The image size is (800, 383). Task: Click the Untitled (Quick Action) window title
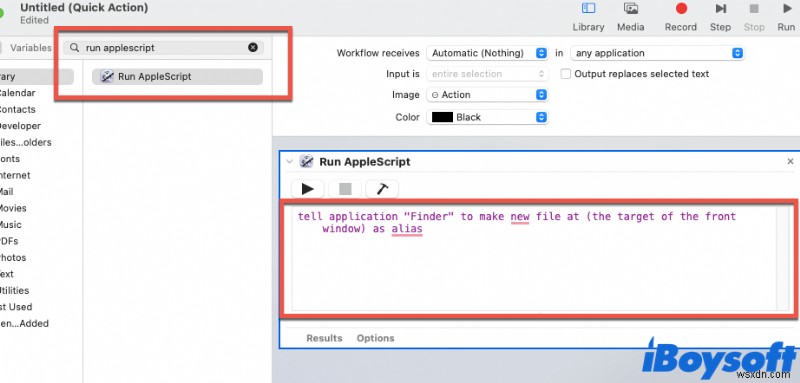[x=84, y=8]
